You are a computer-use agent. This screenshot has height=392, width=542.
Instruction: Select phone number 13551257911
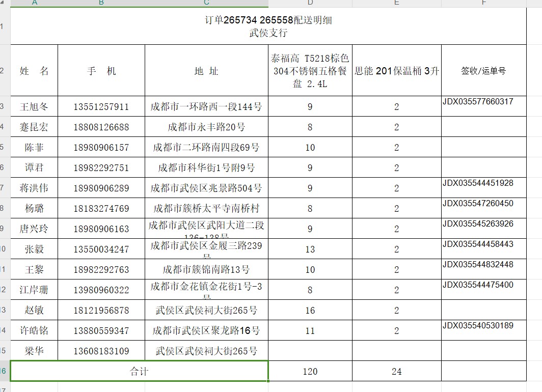pyautogui.click(x=101, y=106)
